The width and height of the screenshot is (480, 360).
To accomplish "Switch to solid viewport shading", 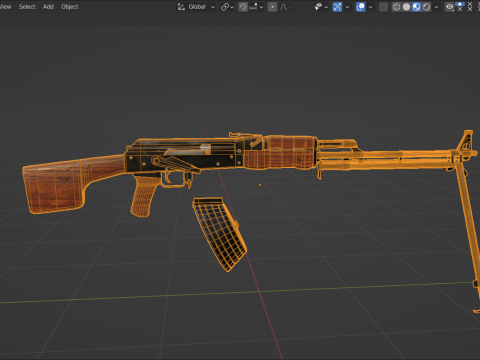I will coord(406,7).
